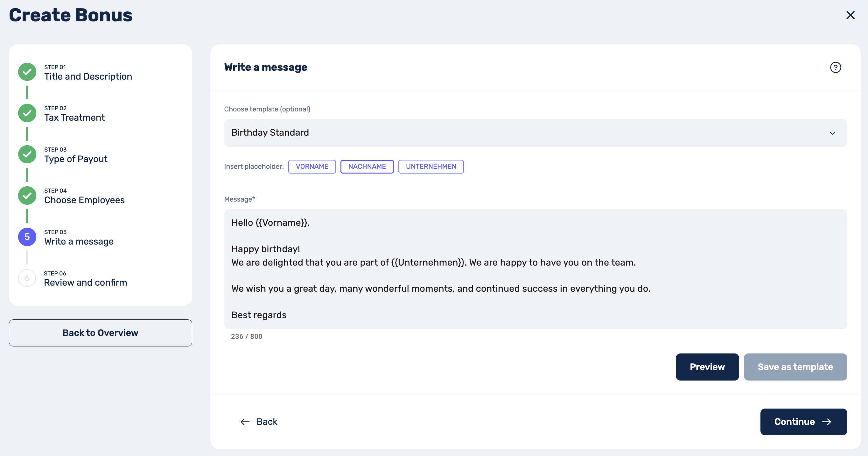
Task: Insert the VORNAME placeholder
Action: pyautogui.click(x=312, y=167)
